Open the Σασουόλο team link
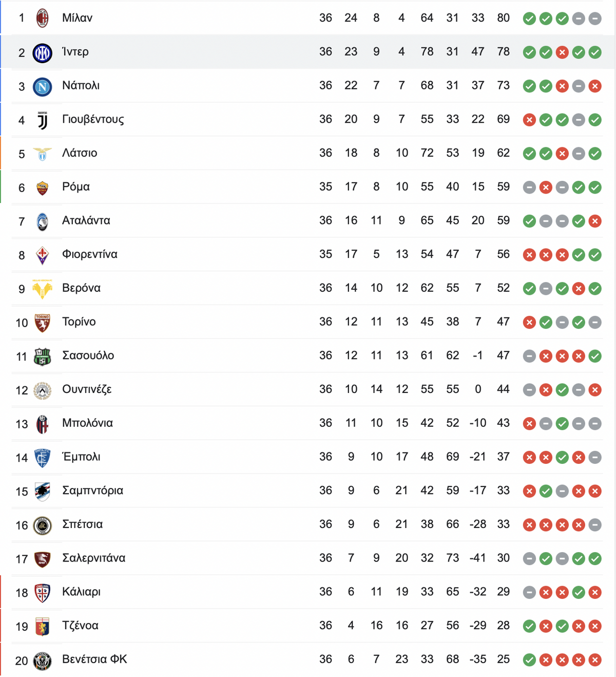Screen dimensions: 616x677 click(88, 355)
